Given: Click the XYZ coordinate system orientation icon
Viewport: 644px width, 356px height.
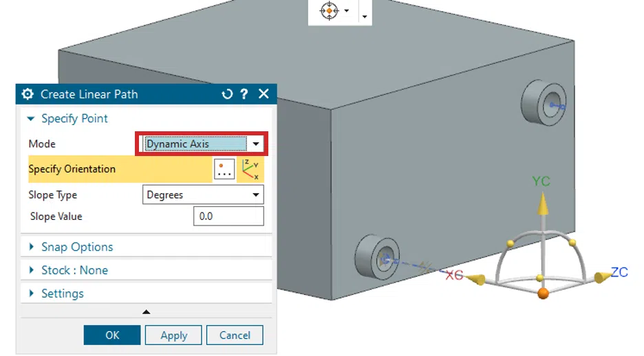Looking at the screenshot, I should coord(250,169).
